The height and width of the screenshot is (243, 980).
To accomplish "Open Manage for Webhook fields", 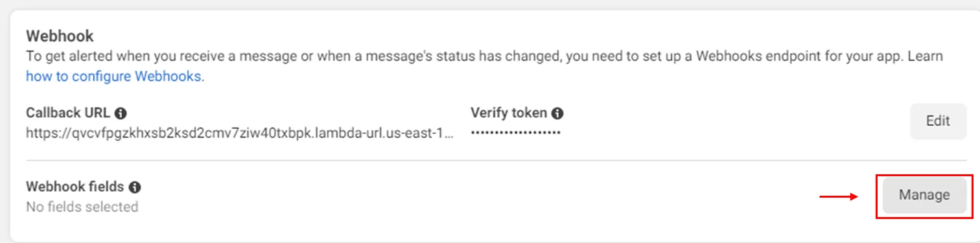I will 924,195.
